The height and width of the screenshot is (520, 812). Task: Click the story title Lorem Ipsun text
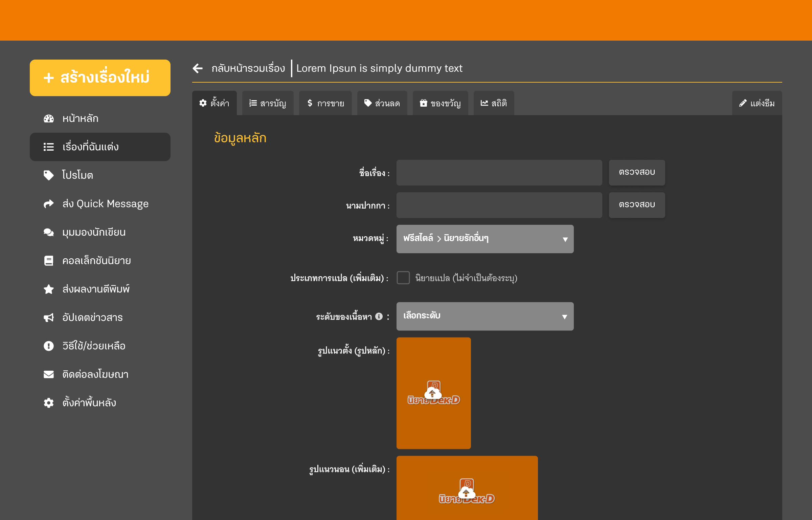coord(379,68)
